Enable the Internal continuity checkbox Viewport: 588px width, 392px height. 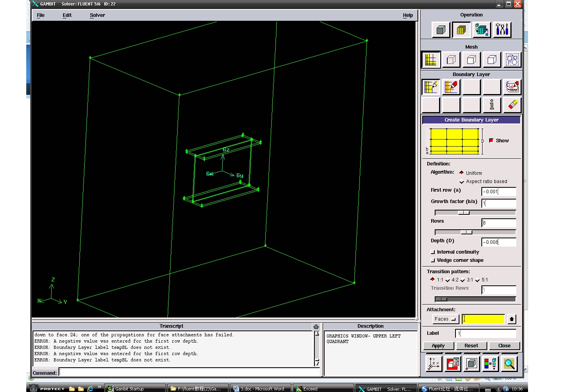(x=433, y=252)
